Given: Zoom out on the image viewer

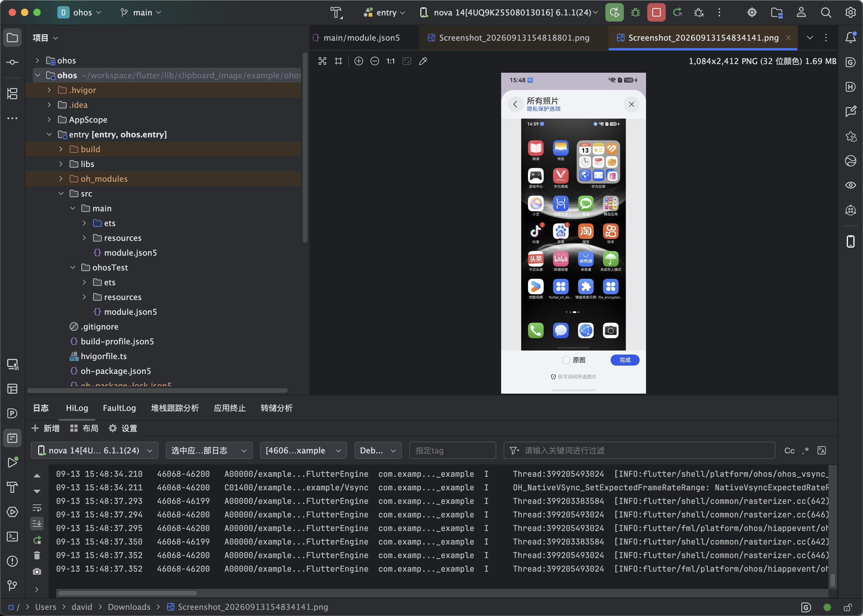Looking at the screenshot, I should (x=374, y=61).
